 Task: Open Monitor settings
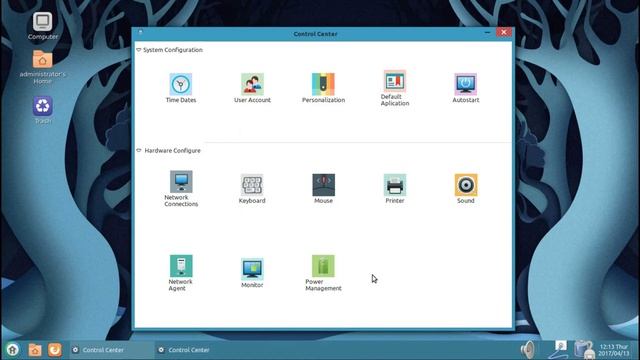(252, 273)
